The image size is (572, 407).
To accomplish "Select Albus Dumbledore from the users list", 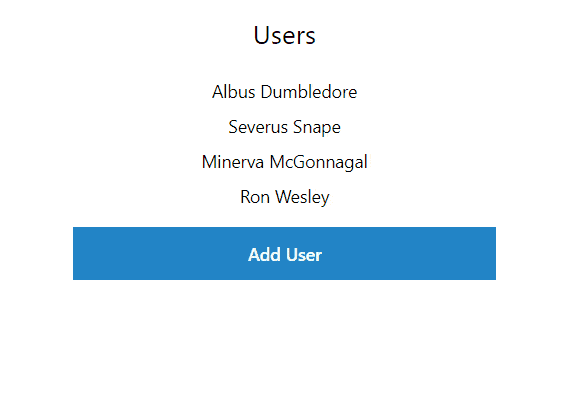I will (x=285, y=92).
